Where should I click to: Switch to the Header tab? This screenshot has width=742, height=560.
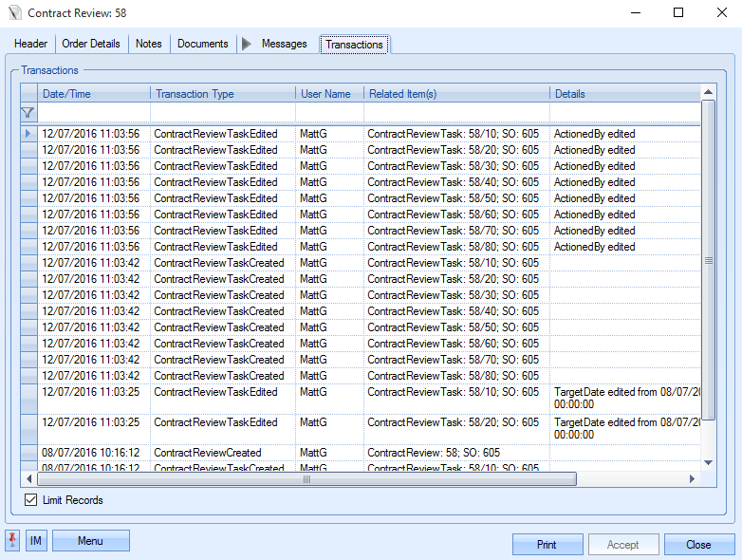click(x=31, y=44)
